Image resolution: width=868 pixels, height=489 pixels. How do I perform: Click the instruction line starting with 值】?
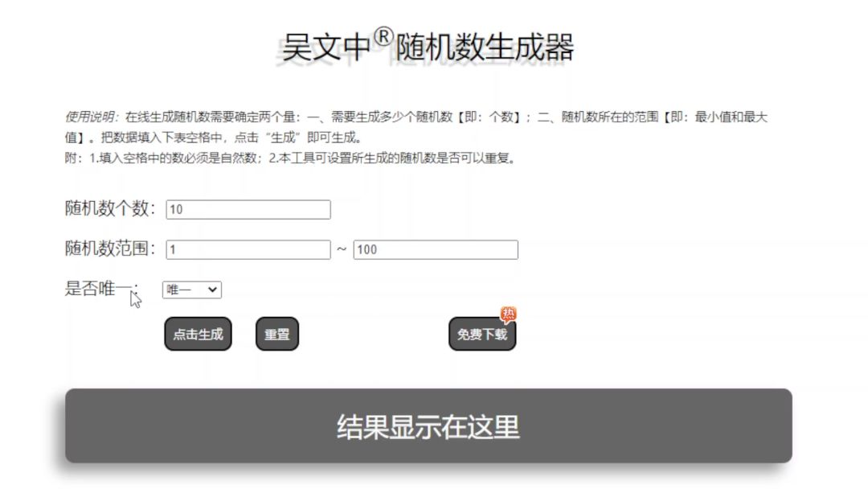(x=213, y=138)
